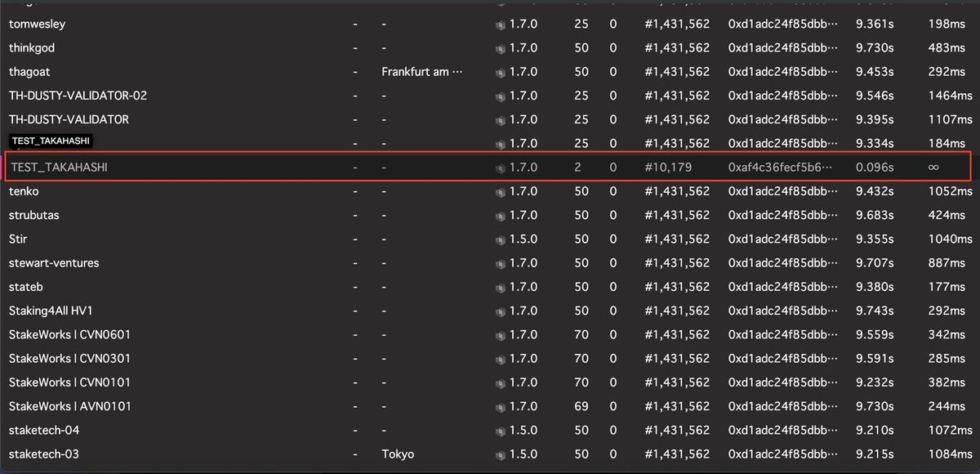This screenshot has width=980, height=474.
Task: Click the cube icon in the TEST_TAKAHASHI row
Action: coord(501,168)
